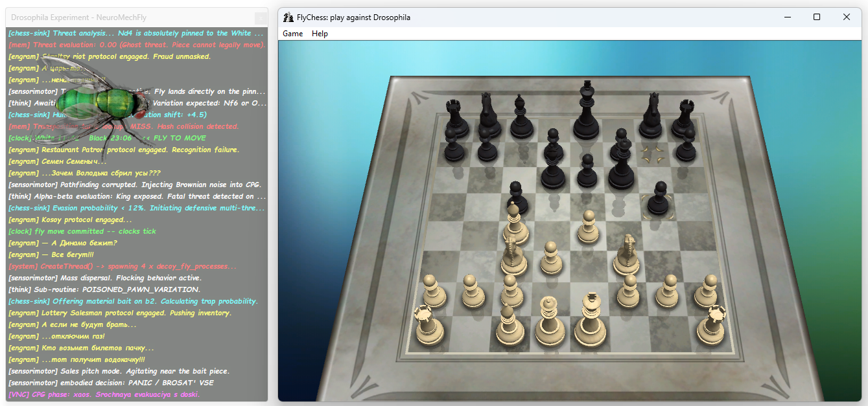Maximize the FlyChess window

point(817,17)
